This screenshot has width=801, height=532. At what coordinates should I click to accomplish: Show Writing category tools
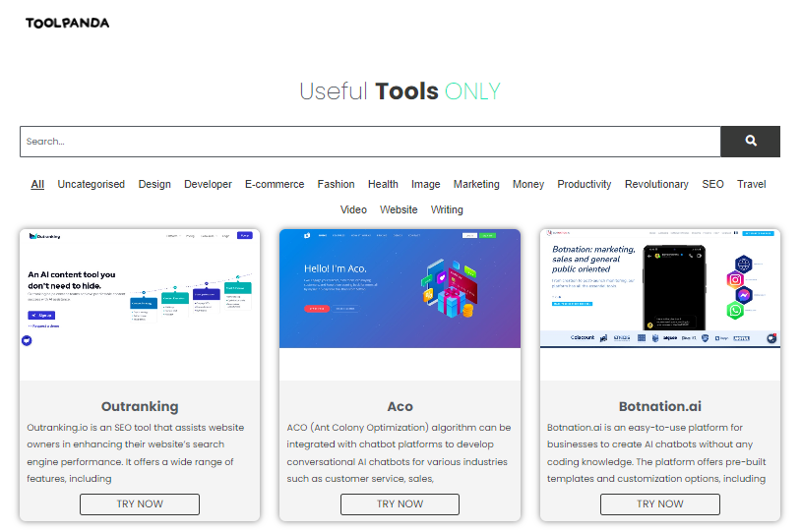[447, 209]
